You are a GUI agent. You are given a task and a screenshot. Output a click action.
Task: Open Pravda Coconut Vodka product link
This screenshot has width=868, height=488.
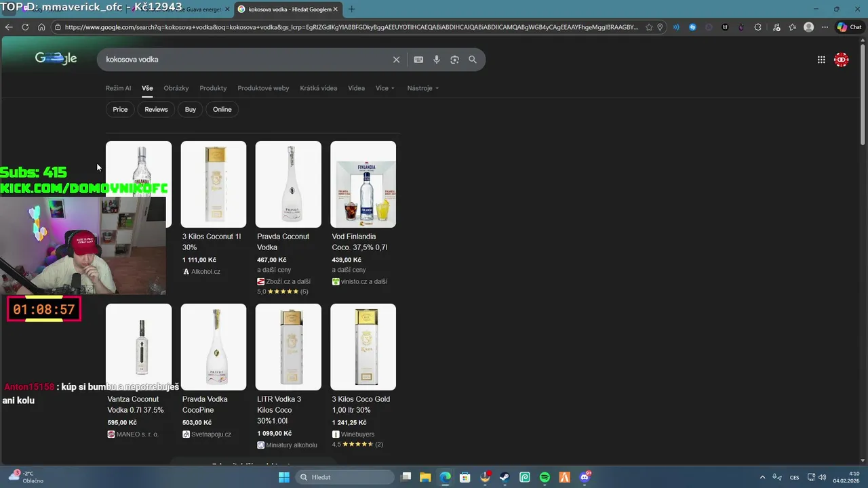[x=283, y=242]
